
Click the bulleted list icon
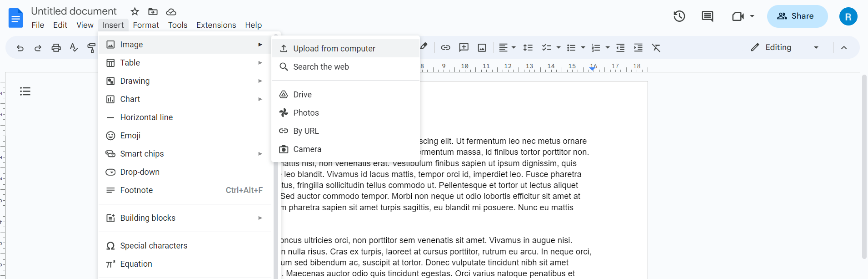coord(572,48)
